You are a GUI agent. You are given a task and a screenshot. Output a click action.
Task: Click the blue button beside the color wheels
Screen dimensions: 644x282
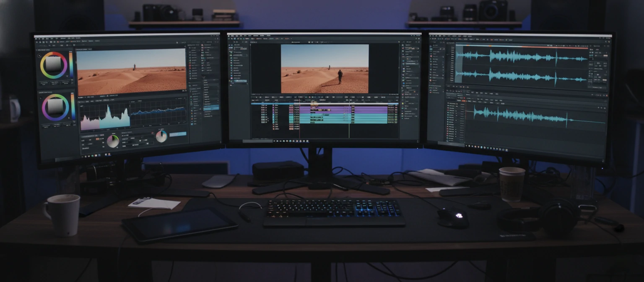(x=178, y=135)
